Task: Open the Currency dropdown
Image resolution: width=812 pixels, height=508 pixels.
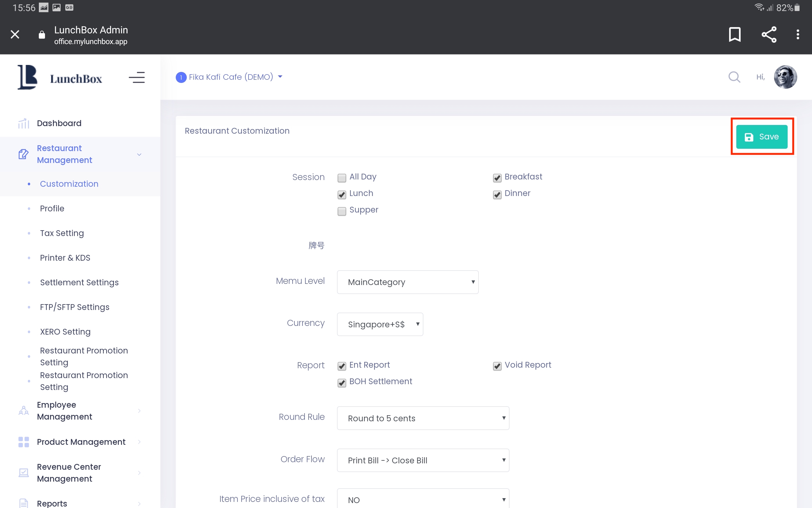Action: coord(380,324)
